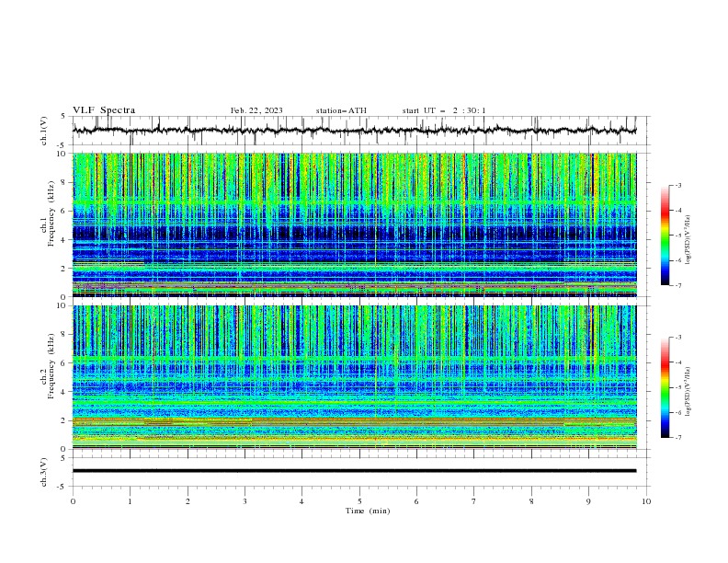
Task: Click the "Time (min)" axis title
Action: pyautogui.click(x=368, y=511)
